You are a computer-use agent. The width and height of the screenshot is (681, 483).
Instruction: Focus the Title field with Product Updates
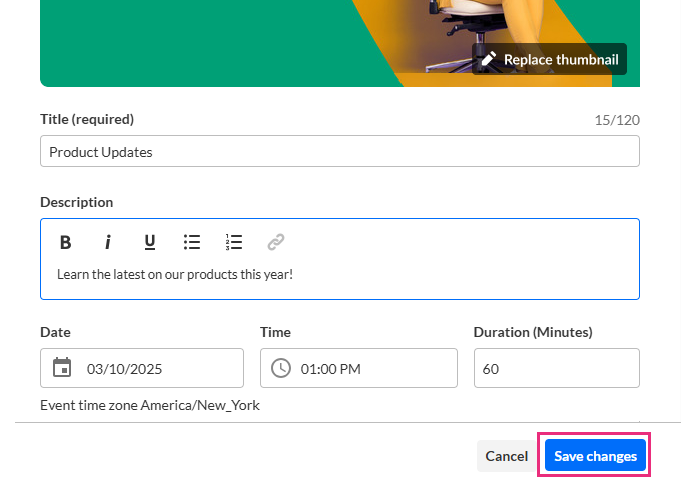[x=340, y=151]
